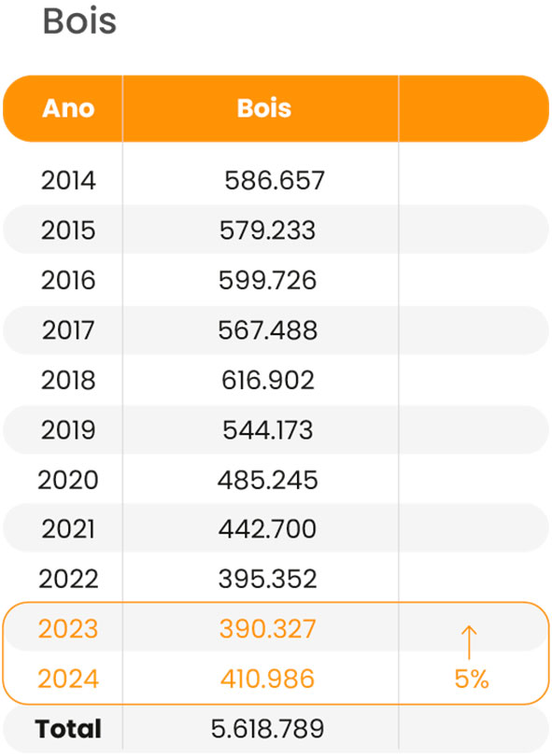This screenshot has height=756, width=552.
Task: Click the orange upward arrow icon
Action: [x=469, y=642]
